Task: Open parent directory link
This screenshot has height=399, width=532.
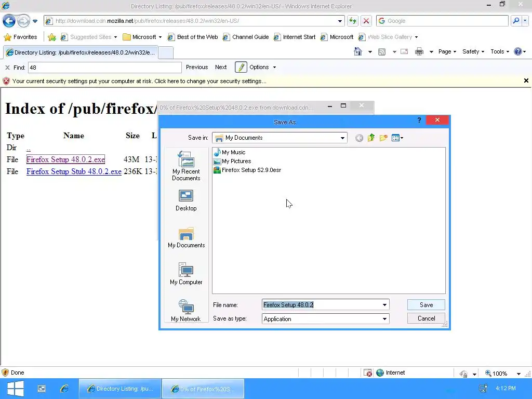Action: coord(29,148)
